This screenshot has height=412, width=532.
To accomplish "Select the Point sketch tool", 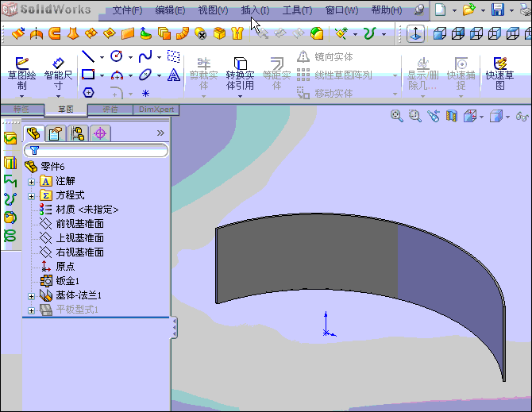I will pos(145,93).
